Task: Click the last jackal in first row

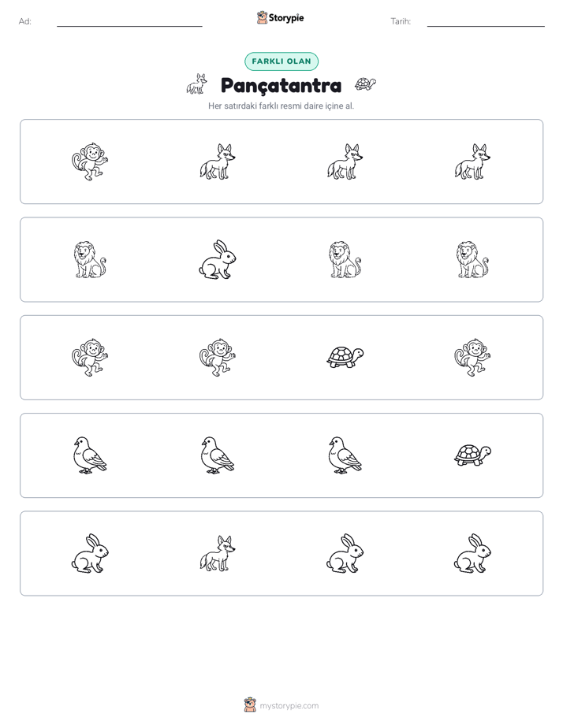Action: pyautogui.click(x=472, y=162)
